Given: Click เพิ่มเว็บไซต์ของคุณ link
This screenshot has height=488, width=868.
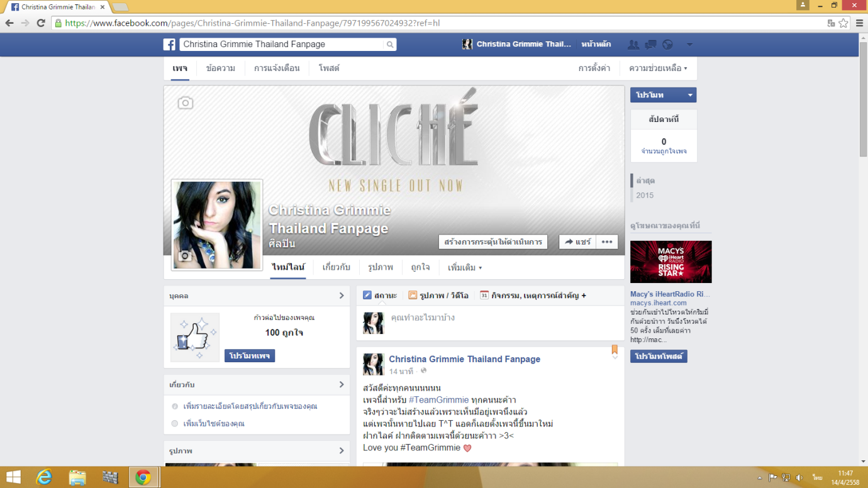Looking at the screenshot, I should 214,424.
